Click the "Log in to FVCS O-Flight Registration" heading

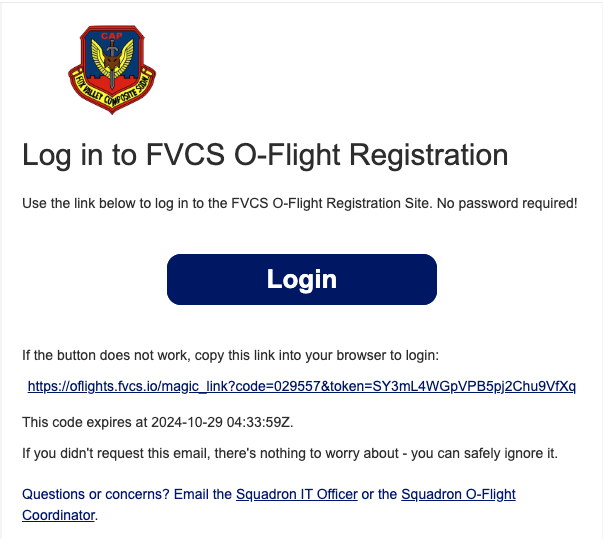pos(265,156)
